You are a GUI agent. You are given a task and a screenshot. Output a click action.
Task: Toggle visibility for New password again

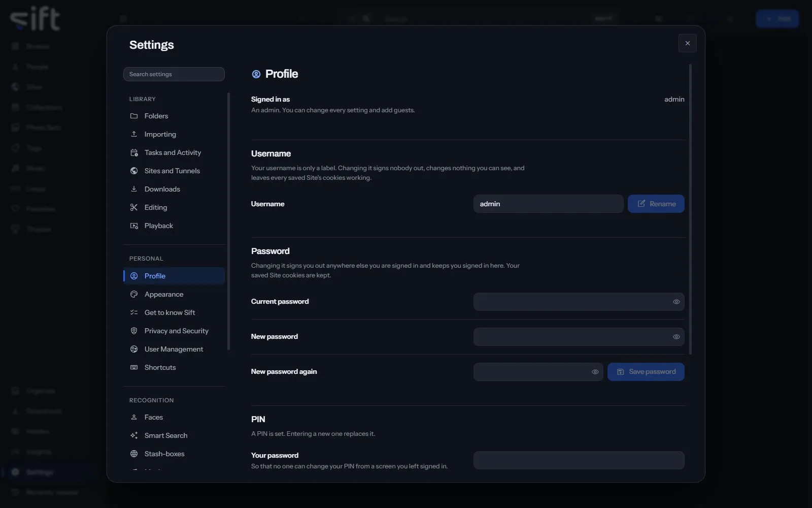[595, 372]
